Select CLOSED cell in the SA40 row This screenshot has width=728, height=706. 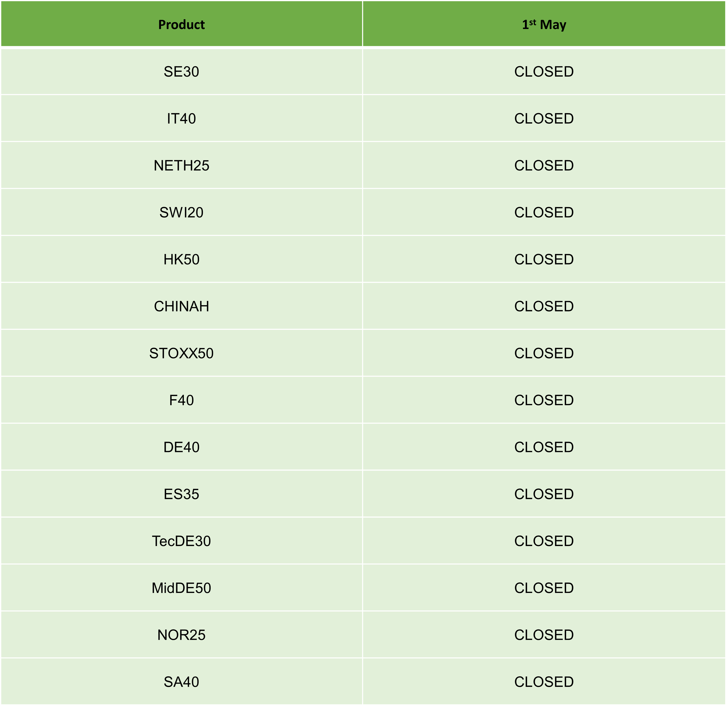click(x=544, y=682)
